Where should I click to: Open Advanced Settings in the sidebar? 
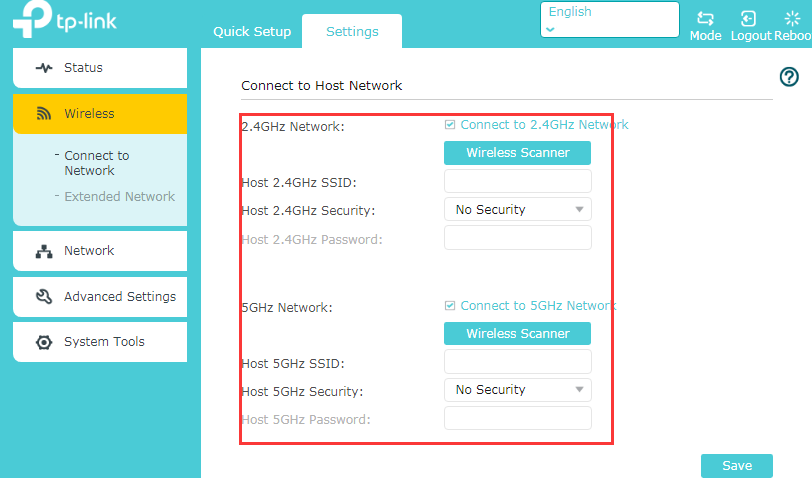tap(119, 297)
